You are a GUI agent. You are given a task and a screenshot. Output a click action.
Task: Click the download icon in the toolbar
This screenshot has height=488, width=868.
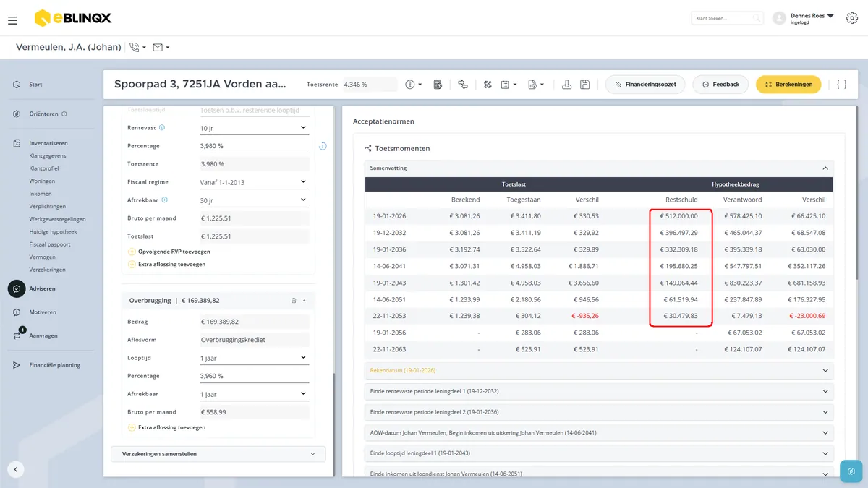(x=567, y=85)
